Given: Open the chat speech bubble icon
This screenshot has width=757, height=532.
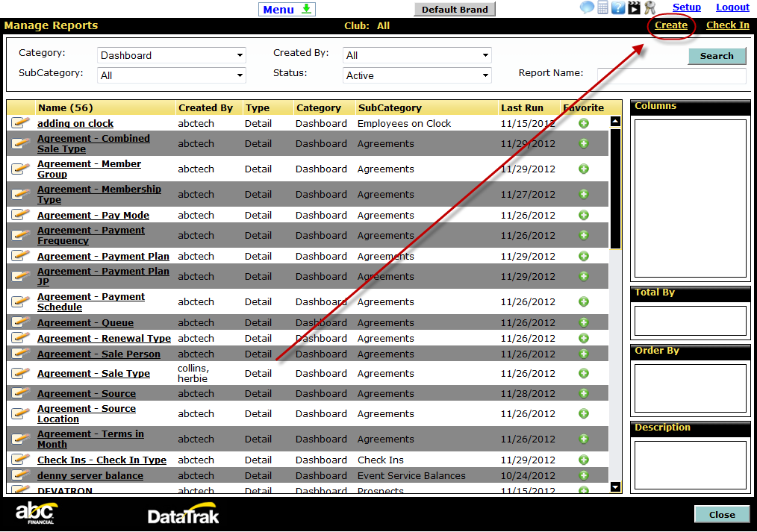Looking at the screenshot, I should tap(587, 8).
